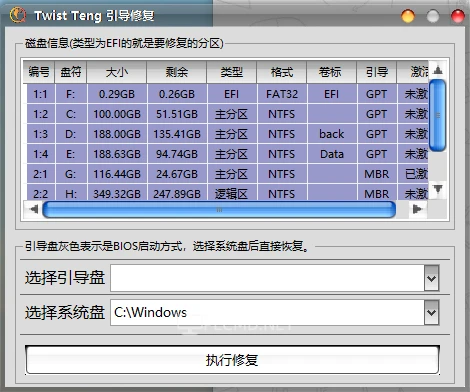Close the window with the red button
Viewport: 470px width, 392px height.
pos(458,16)
